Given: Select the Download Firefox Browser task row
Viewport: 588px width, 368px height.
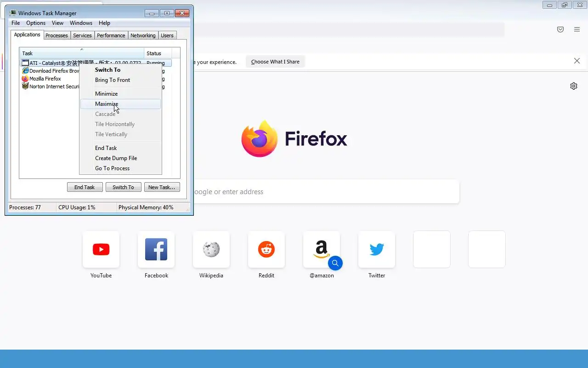Looking at the screenshot, I should click(x=50, y=71).
